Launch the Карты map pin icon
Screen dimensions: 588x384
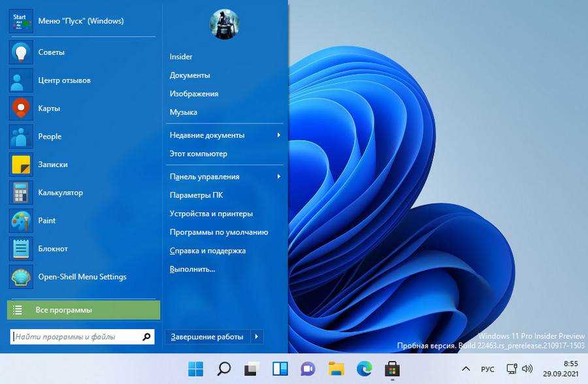tap(21, 108)
